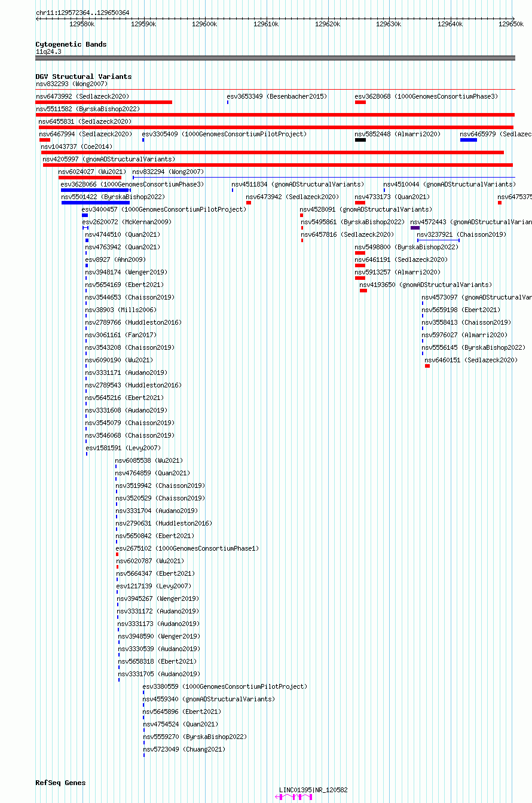Click nsv5659198 (Ebert2021) label
The width and height of the screenshot is (532, 803).
coord(461,310)
